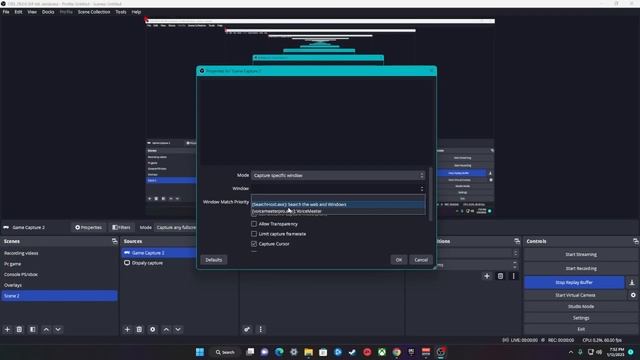Remove selected source with the trash icon
Viewport: 640px width, 360px height.
click(x=139, y=329)
